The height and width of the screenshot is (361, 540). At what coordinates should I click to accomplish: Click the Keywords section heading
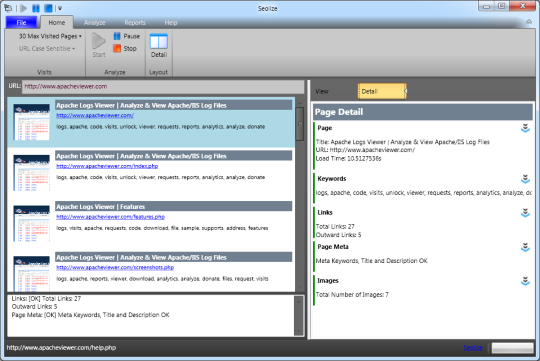pyautogui.click(x=332, y=179)
